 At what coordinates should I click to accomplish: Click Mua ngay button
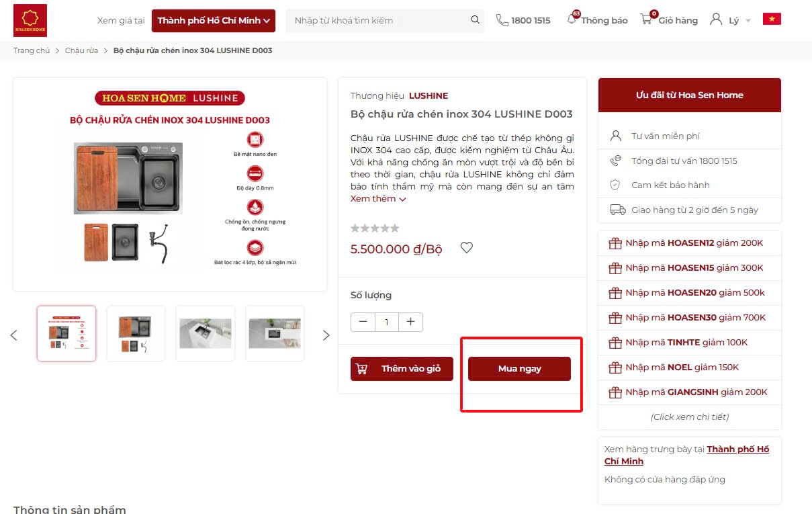click(519, 369)
